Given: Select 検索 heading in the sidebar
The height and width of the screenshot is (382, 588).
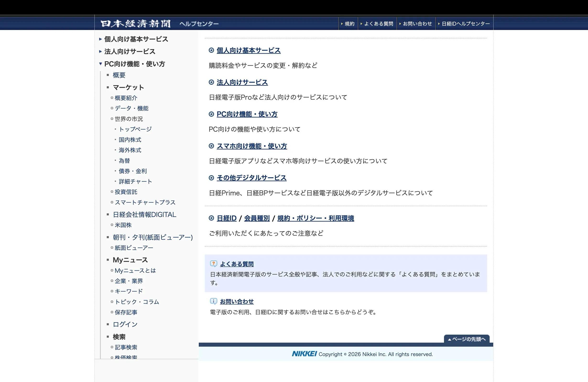Looking at the screenshot, I should [119, 337].
